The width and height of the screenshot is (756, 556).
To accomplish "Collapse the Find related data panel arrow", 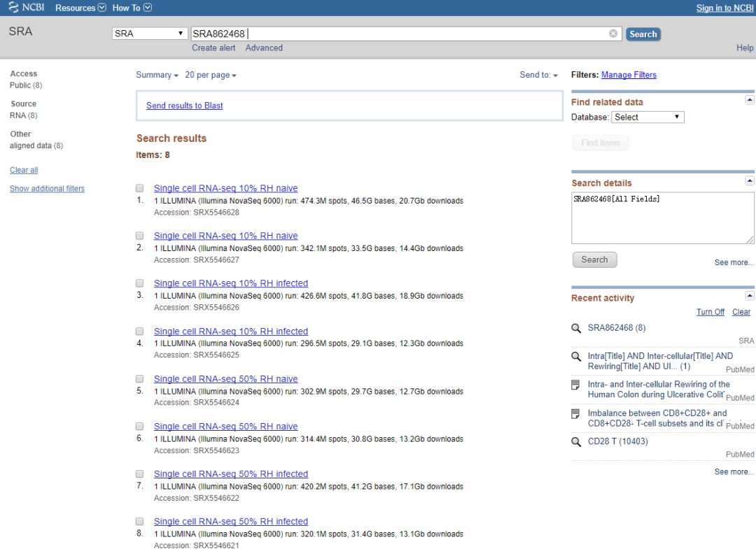I will tap(749, 99).
